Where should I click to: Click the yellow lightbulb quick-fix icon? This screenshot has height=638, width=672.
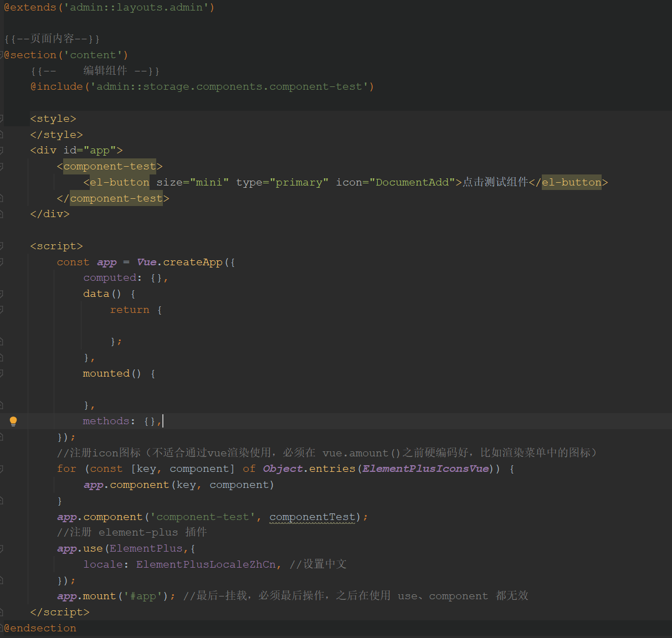(x=13, y=421)
